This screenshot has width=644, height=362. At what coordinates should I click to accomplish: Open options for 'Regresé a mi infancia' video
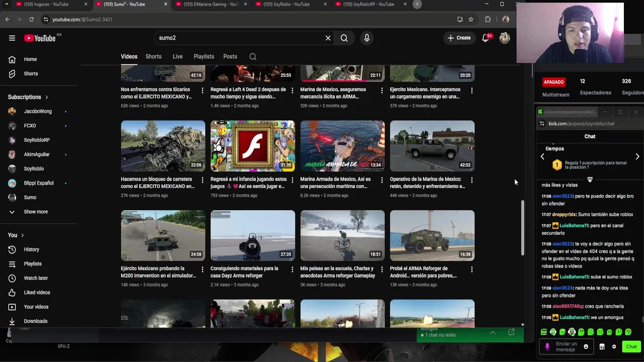292,180
